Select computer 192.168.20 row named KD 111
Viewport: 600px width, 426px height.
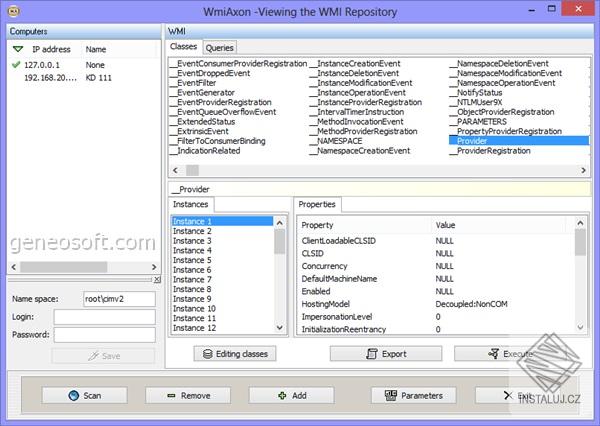tap(84, 78)
